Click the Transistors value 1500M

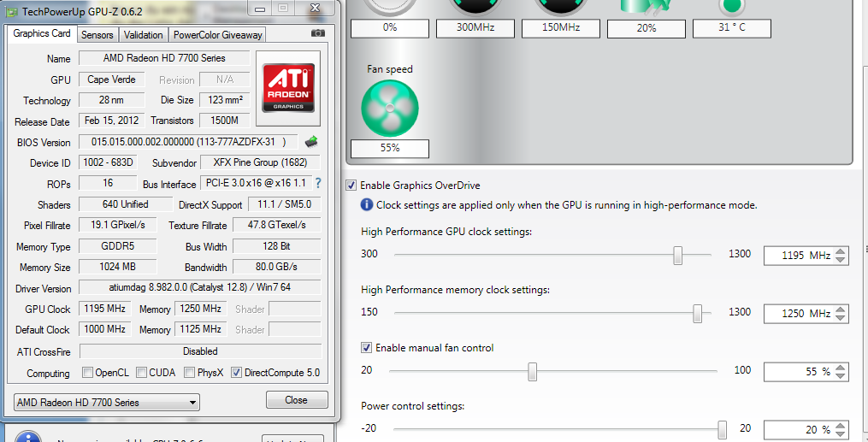coord(224,121)
